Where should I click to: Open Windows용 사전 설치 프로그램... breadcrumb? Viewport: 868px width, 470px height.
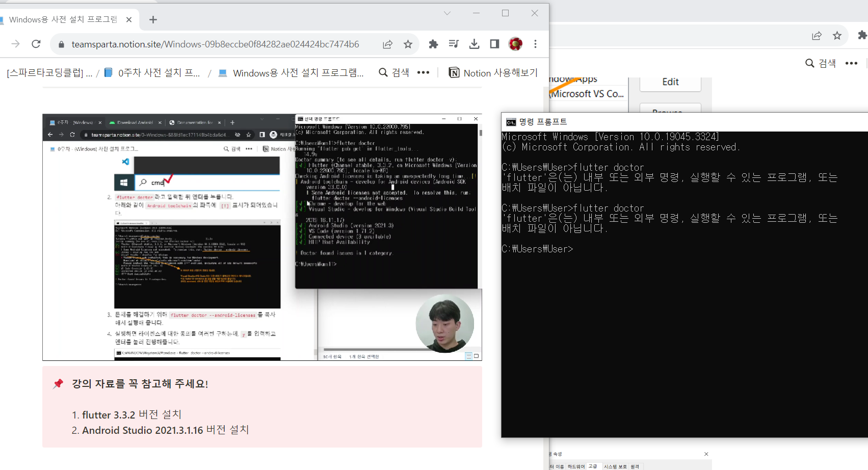pyautogui.click(x=291, y=73)
